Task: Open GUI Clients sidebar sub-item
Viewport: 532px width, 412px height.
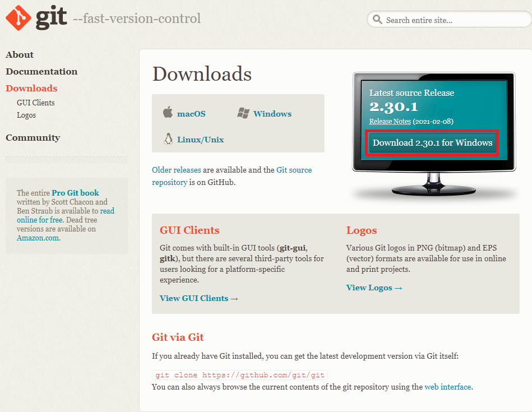Action: pyautogui.click(x=36, y=103)
